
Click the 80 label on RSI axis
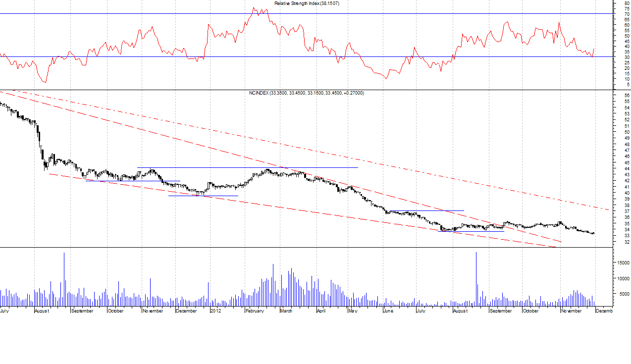coord(627,3)
